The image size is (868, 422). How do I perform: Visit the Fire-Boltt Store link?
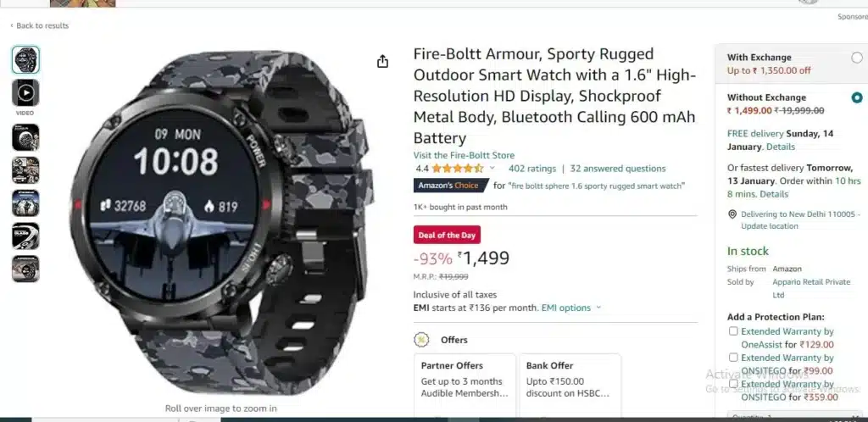[x=464, y=155]
